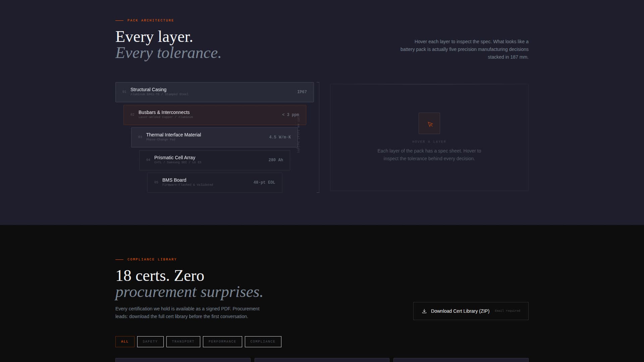Image resolution: width=644 pixels, height=362 pixels.
Task: Click the 280 Ah spec on Prismatic Cell Array
Action: pyautogui.click(x=276, y=160)
